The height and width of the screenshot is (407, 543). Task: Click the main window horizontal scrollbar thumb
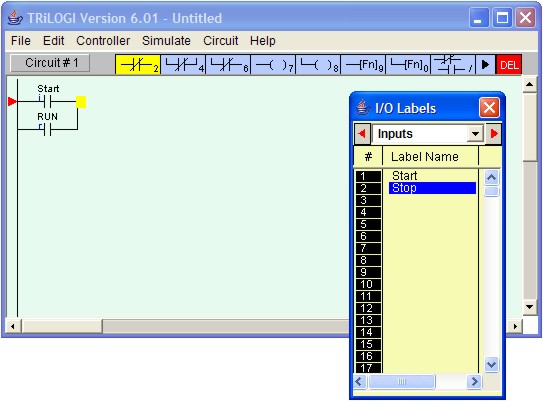pos(62,326)
